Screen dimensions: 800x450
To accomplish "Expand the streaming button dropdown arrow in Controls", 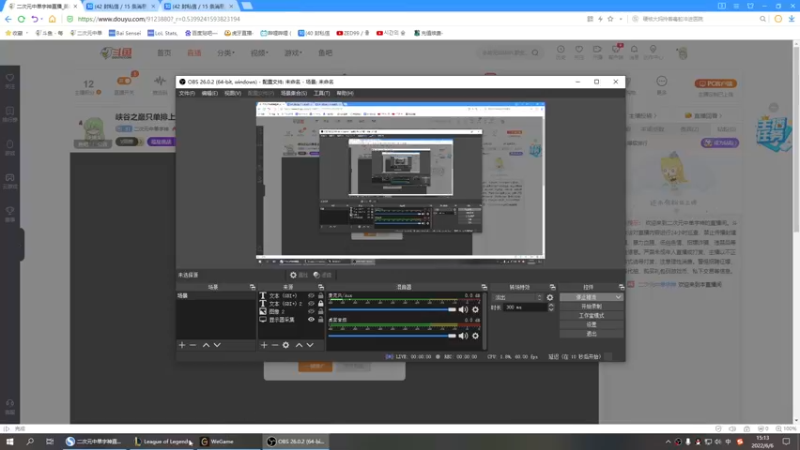I will click(618, 297).
